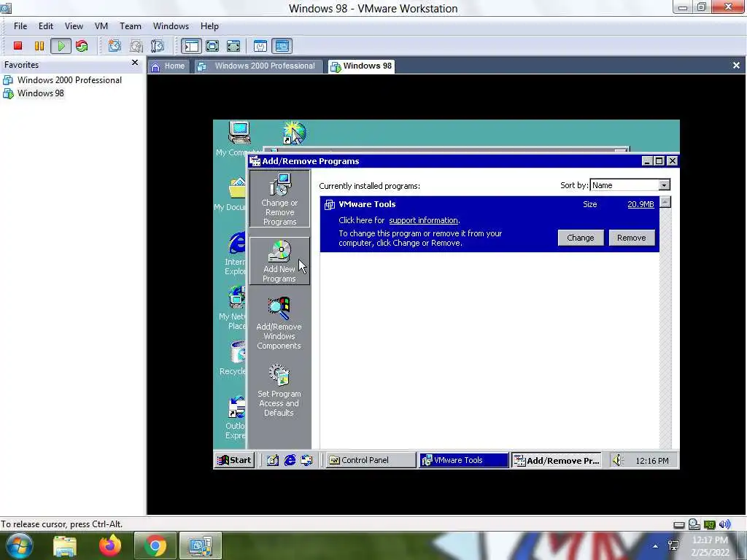Open Firefox from host taskbar
747x560 pixels.
[x=110, y=545]
